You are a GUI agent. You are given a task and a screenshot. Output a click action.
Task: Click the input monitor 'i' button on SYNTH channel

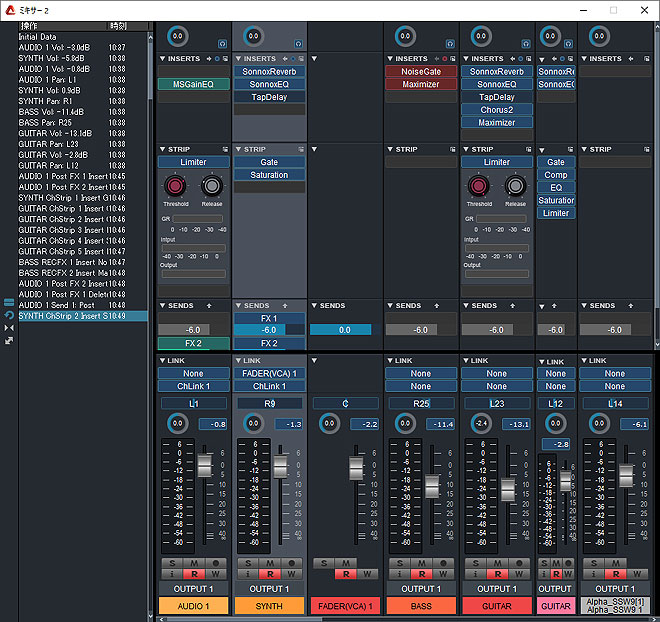pos(250,574)
